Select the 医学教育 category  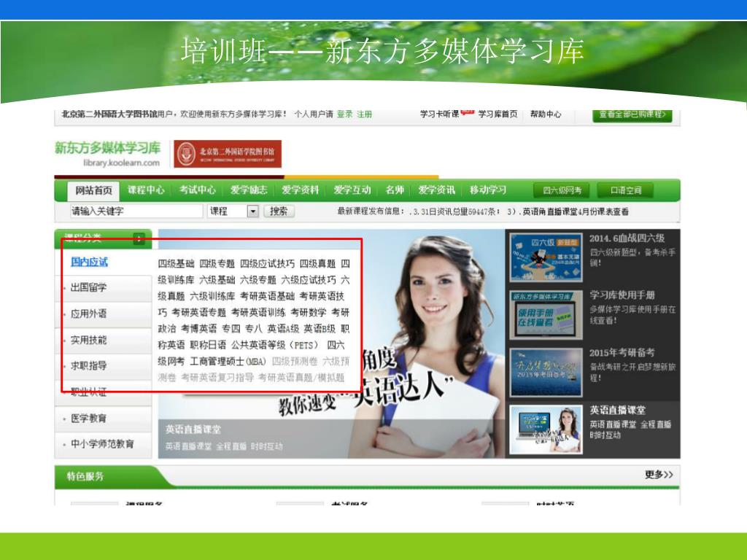point(88,418)
